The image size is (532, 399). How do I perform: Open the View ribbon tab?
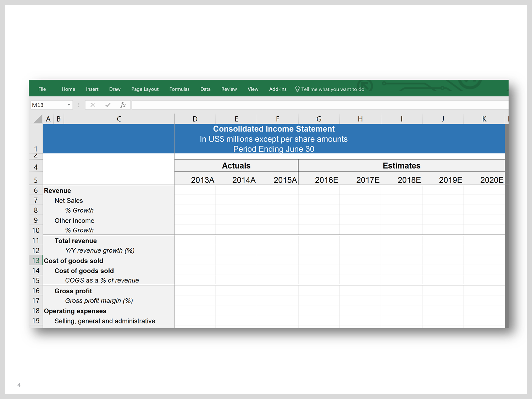click(253, 89)
